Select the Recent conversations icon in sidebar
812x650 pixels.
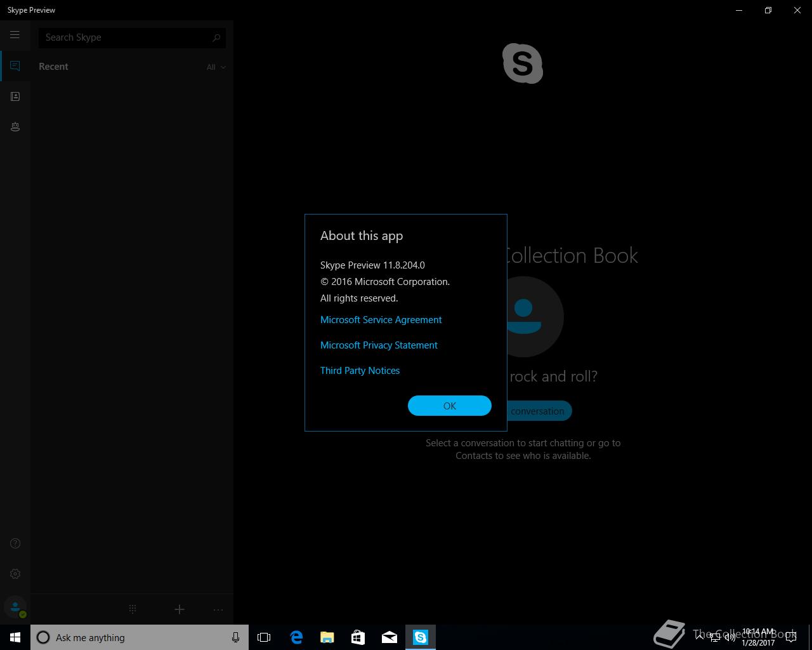coord(15,66)
